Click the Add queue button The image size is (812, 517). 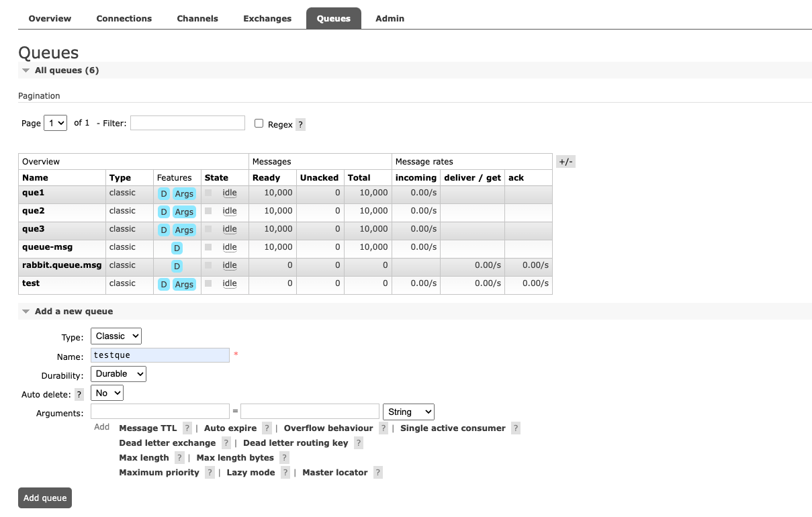click(x=45, y=498)
